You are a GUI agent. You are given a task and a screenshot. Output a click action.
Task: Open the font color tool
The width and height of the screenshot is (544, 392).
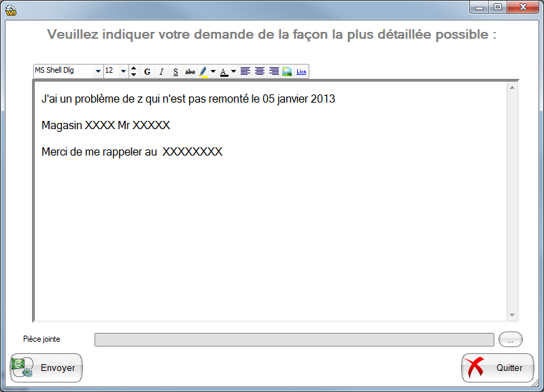pos(223,71)
